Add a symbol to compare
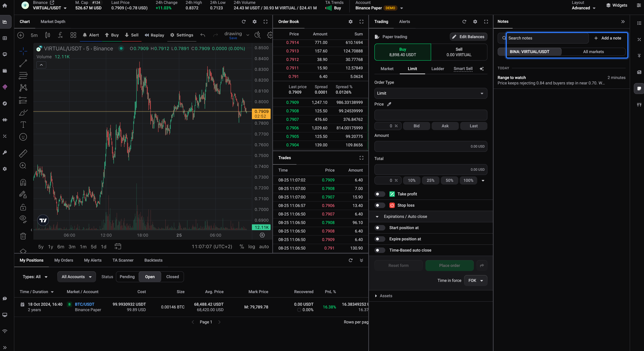The height and width of the screenshot is (351, 644). pos(20,35)
